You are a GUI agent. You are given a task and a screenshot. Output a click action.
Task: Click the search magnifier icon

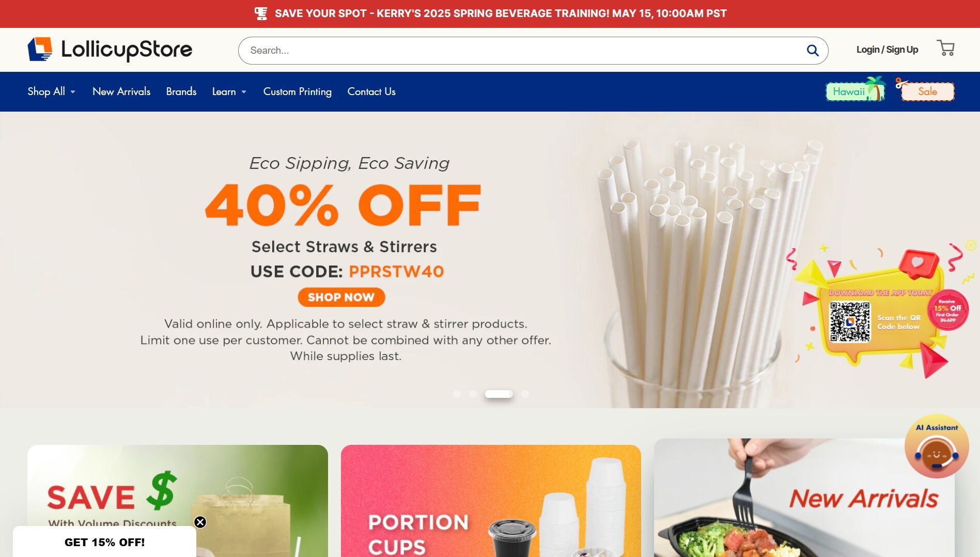pos(813,51)
